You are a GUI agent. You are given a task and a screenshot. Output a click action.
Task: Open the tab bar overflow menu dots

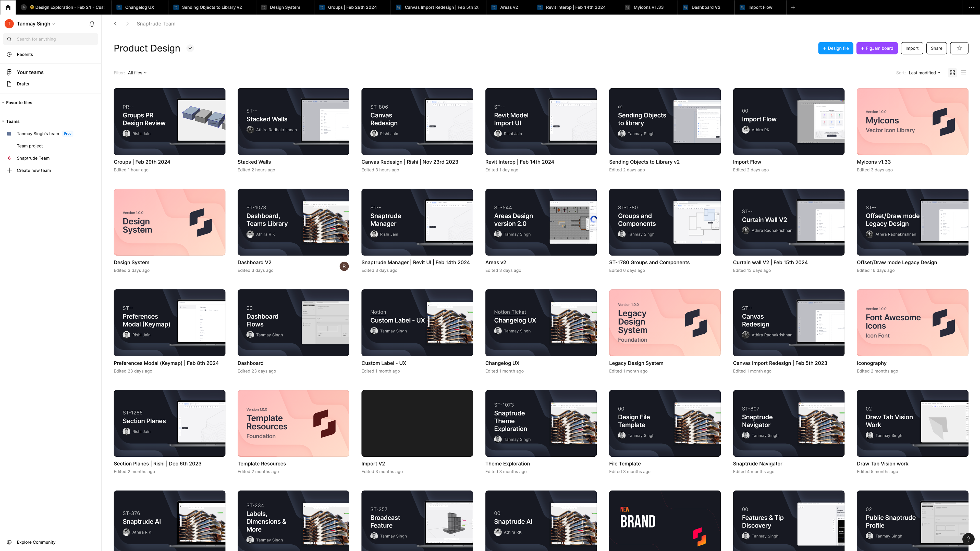[x=971, y=7]
